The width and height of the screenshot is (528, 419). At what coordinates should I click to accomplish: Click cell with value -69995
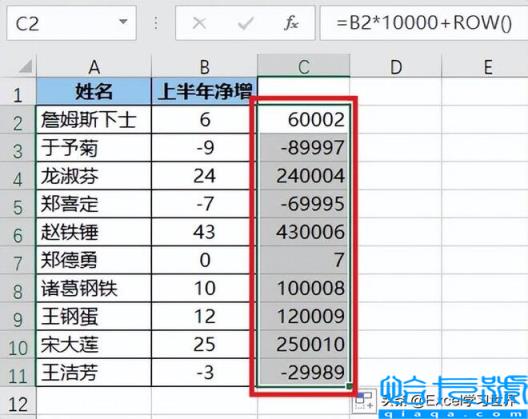[303, 204]
